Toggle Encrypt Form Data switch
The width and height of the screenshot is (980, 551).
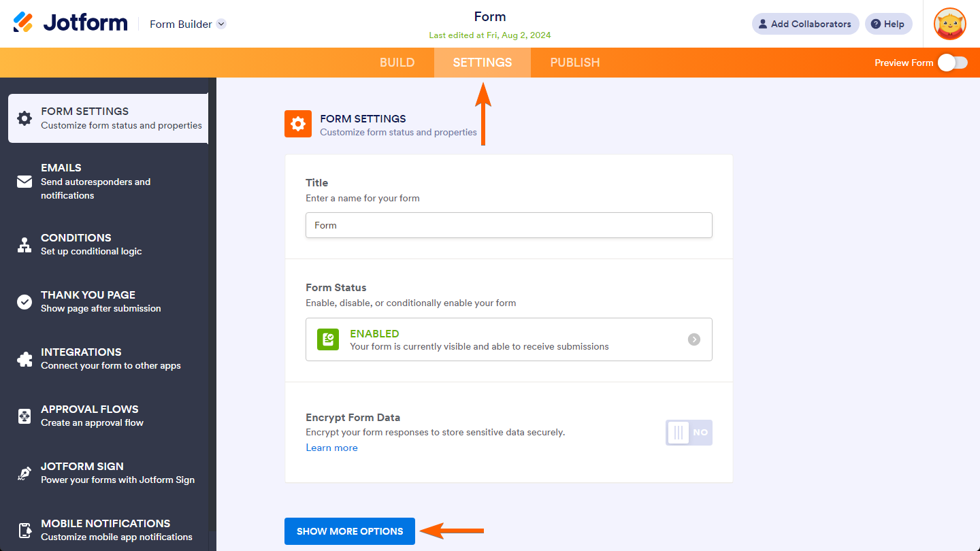689,433
